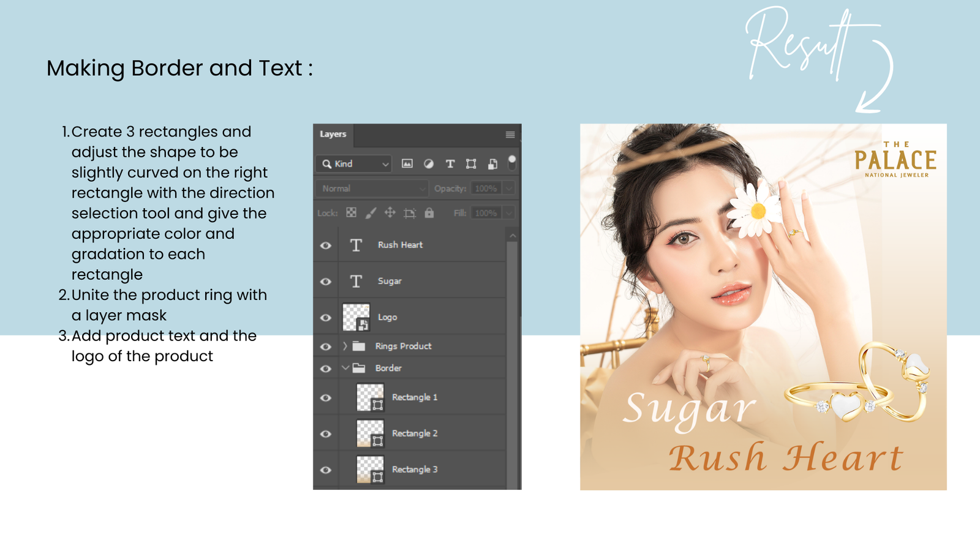980x551 pixels.
Task: Click the lock image pixels brush icon
Action: 371,212
